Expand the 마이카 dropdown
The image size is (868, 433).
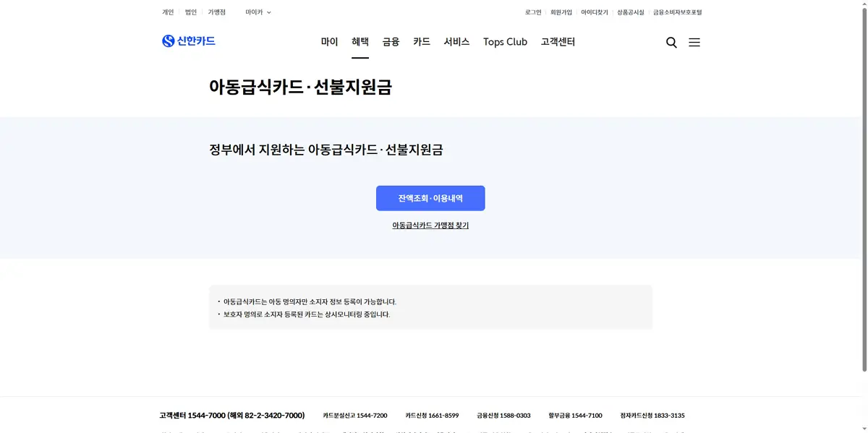point(258,12)
